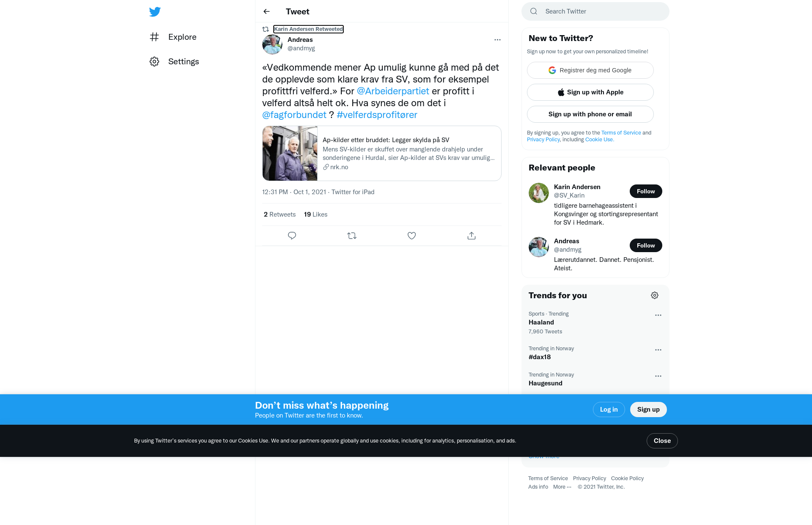Click the Log in button

[x=609, y=410]
